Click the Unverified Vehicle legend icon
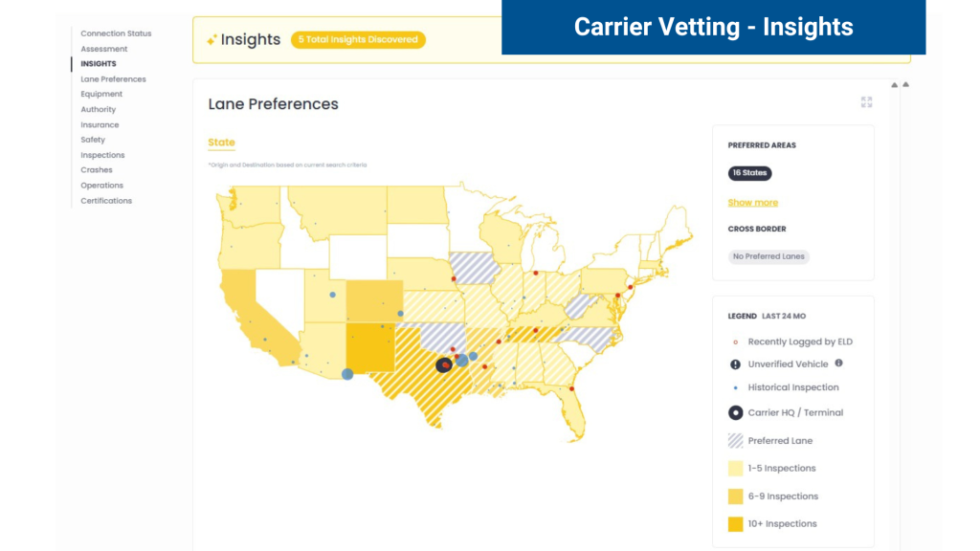Image resolution: width=980 pixels, height=551 pixels. [x=735, y=364]
